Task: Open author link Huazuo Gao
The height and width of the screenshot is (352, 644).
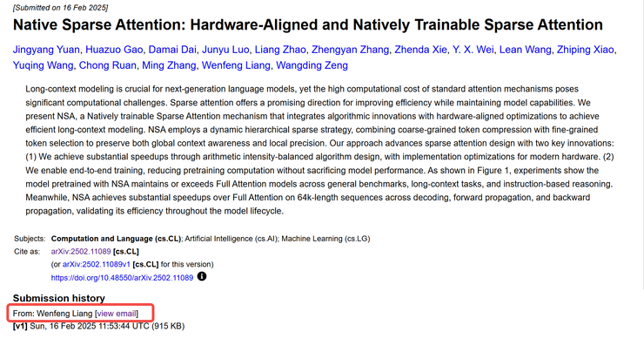Action: tap(114, 50)
